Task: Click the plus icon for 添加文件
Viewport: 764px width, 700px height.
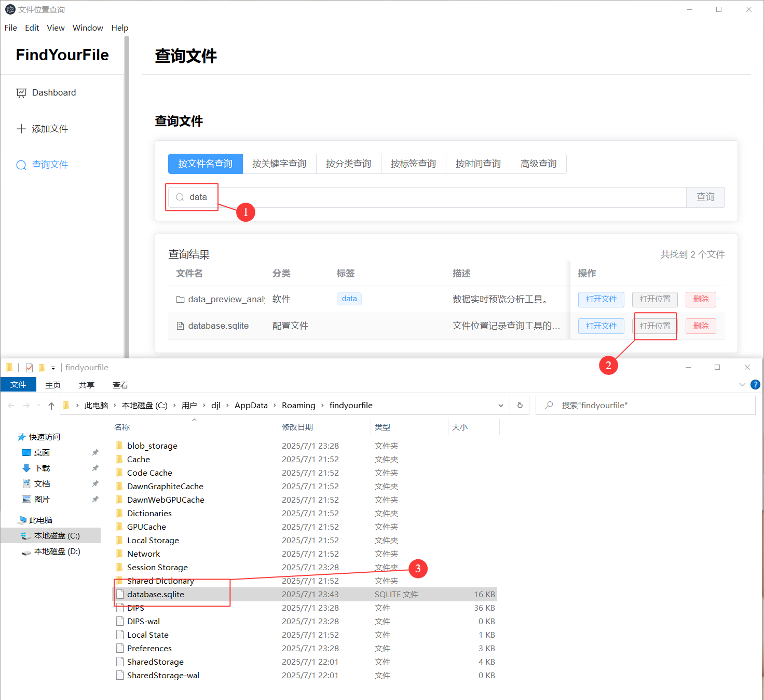Action: pyautogui.click(x=21, y=129)
